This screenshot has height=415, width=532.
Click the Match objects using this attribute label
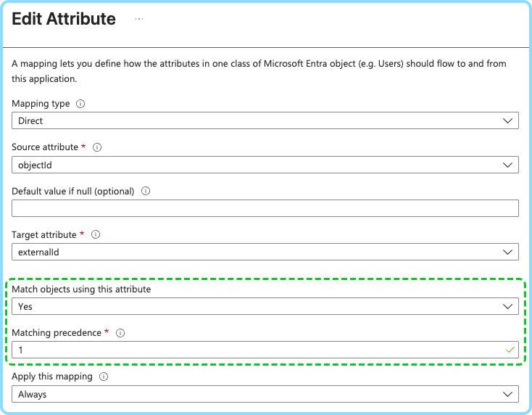point(81,289)
